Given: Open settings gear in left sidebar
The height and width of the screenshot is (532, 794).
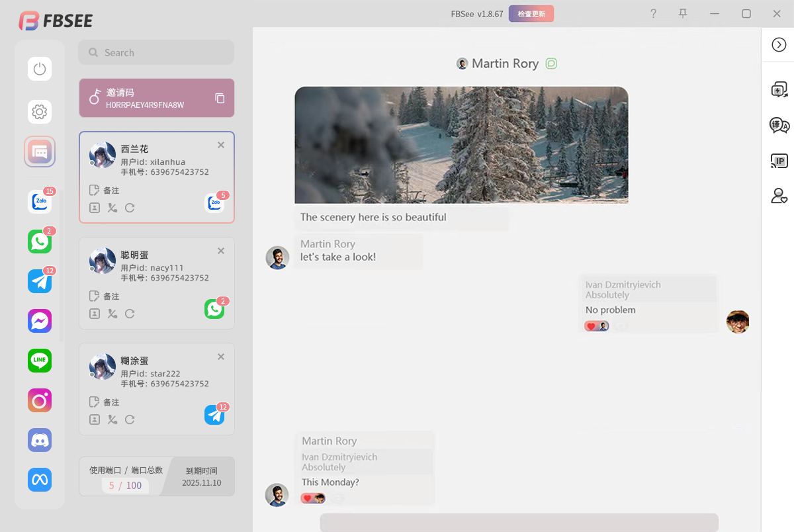Looking at the screenshot, I should tap(40, 112).
